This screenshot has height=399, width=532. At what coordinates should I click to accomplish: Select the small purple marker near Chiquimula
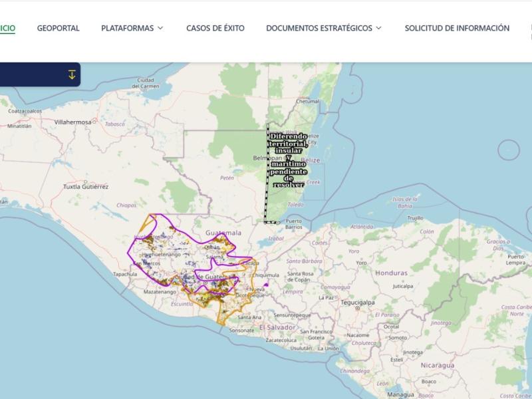click(x=266, y=285)
